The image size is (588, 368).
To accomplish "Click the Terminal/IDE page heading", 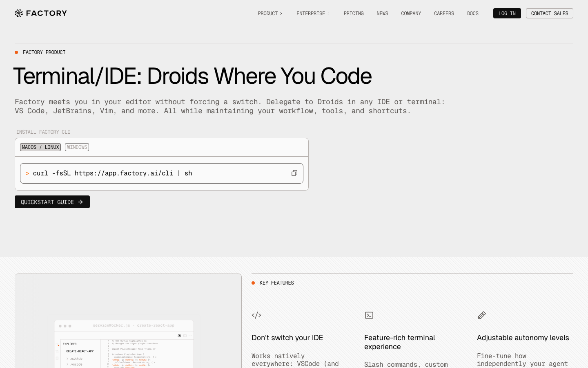I will (192, 76).
